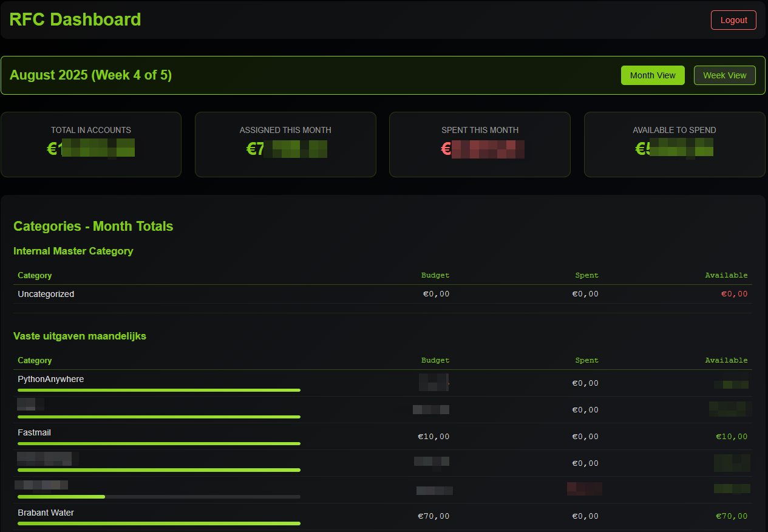Screen dimensions: 768x532
Task: Click the Fastmail budget progress bar
Action: 159,444
